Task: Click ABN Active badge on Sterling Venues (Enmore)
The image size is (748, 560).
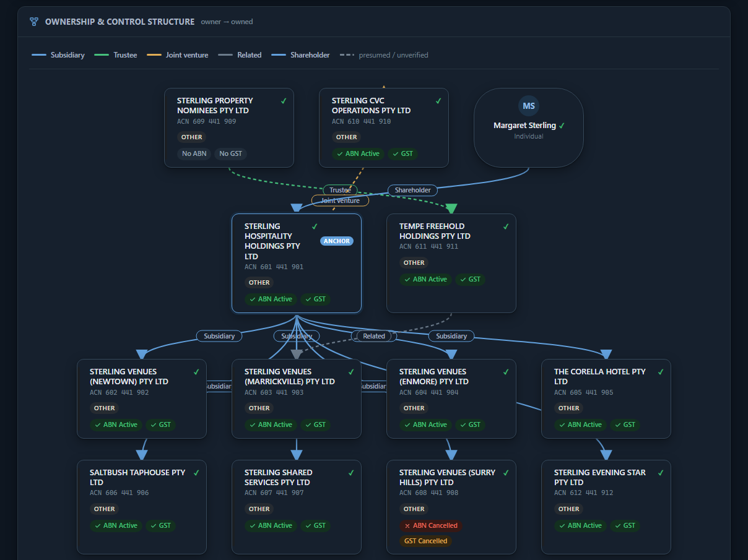Action: [426, 424]
